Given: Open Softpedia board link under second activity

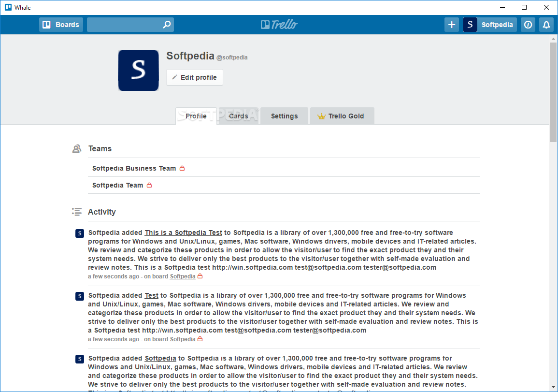Looking at the screenshot, I should [x=183, y=339].
